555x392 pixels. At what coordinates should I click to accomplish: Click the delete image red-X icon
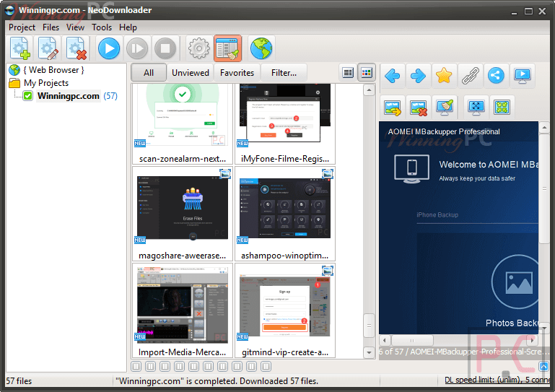click(418, 108)
